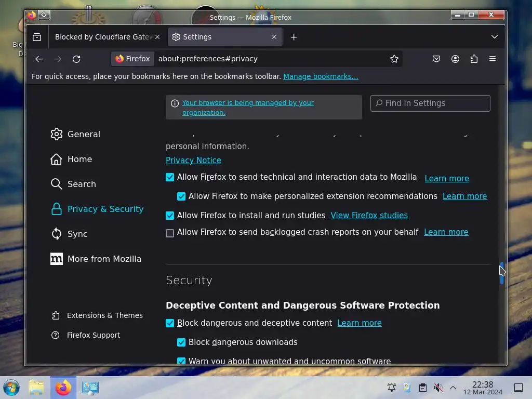Open the clipboard tray icon
This screenshot has height=399, width=532.
click(423, 388)
